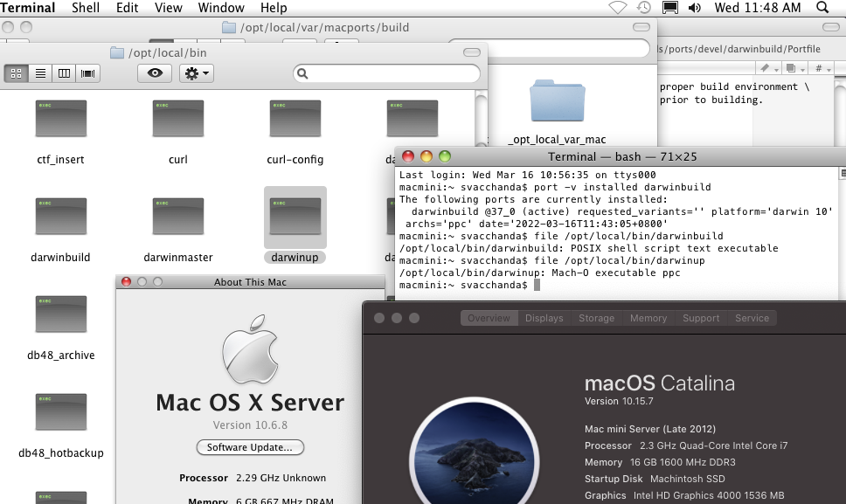Image resolution: width=846 pixels, height=504 pixels.
Task: Select the curl-config executable icon
Action: (x=295, y=119)
